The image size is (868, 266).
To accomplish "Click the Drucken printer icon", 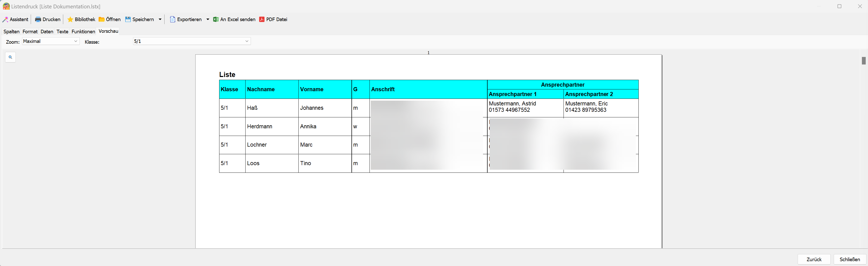I will pos(38,20).
